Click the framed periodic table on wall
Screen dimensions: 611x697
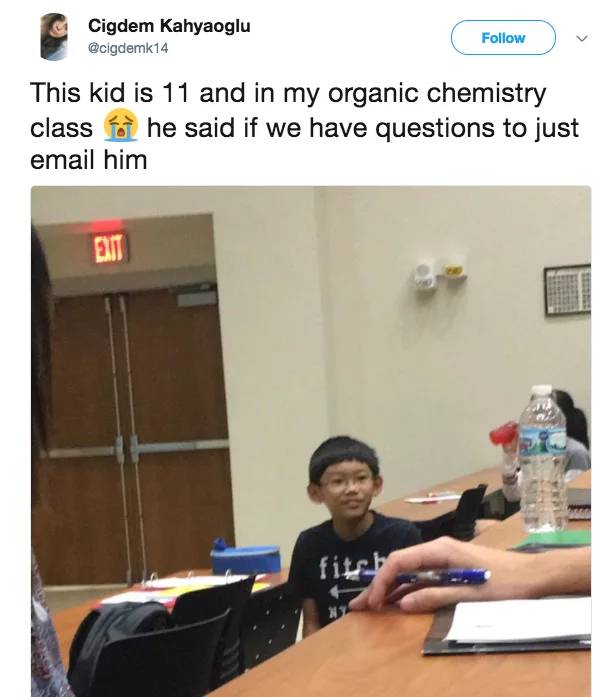point(567,290)
